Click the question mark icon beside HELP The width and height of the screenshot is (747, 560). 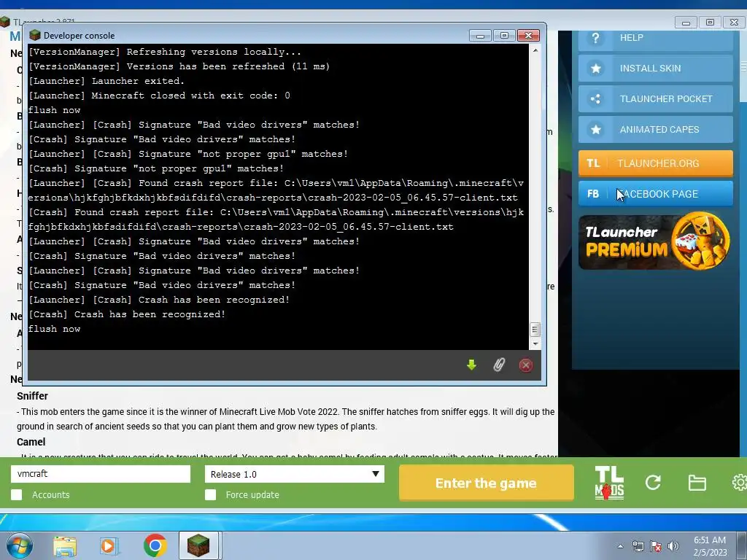point(595,38)
